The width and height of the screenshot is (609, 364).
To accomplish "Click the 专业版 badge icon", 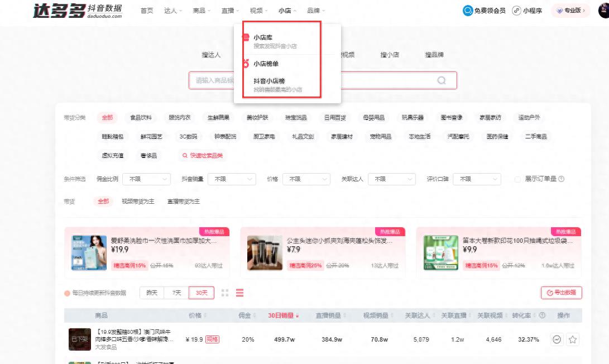I will click(x=560, y=11).
